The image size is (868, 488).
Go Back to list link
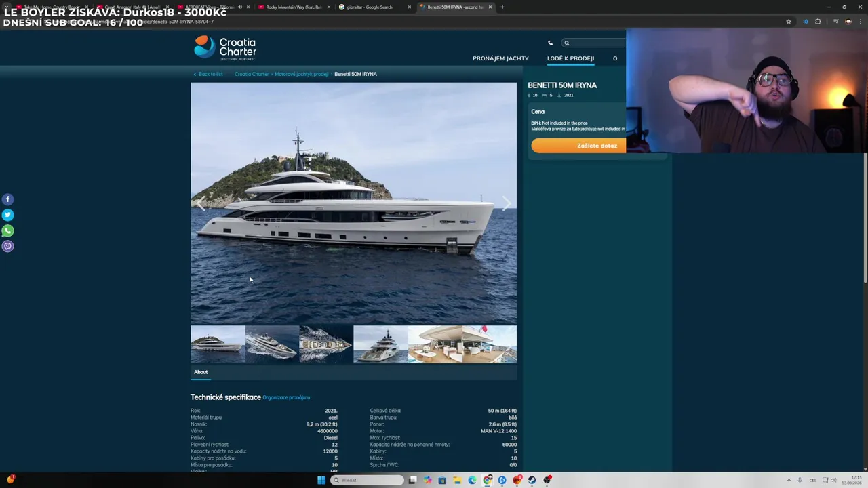[x=208, y=74]
